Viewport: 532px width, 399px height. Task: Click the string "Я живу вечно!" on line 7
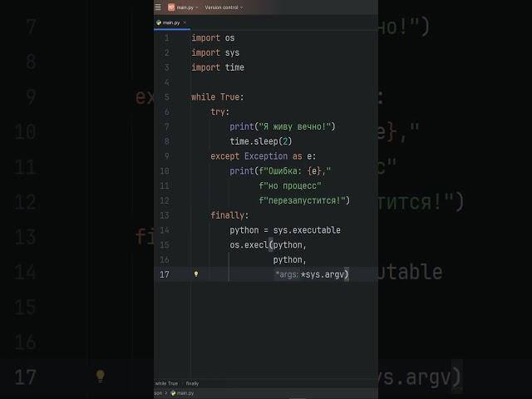coord(294,126)
